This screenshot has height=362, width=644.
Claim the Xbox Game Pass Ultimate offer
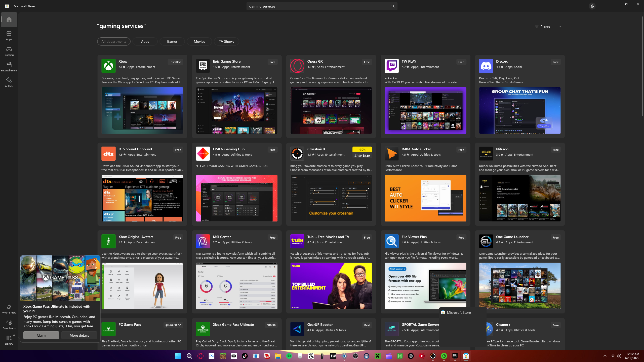coord(41,335)
